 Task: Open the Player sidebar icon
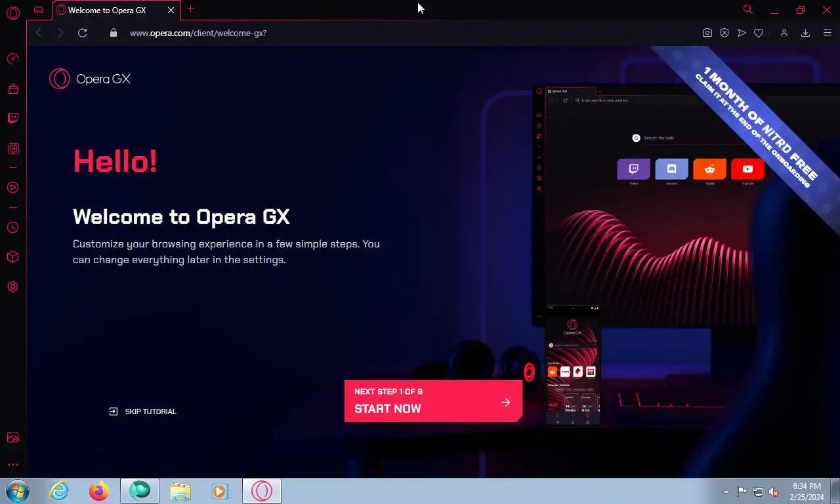click(12, 188)
